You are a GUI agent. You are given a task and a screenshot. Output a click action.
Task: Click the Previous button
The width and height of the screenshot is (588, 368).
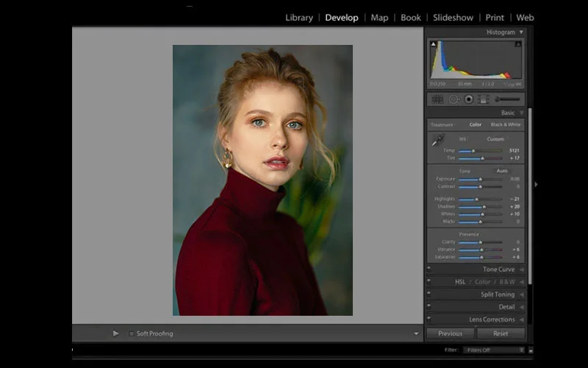pos(451,333)
